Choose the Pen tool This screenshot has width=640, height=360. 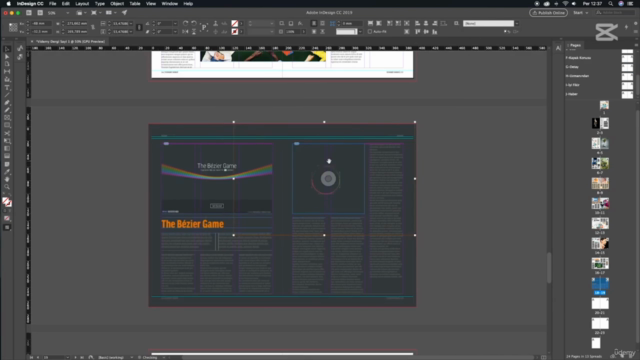pos(7,102)
